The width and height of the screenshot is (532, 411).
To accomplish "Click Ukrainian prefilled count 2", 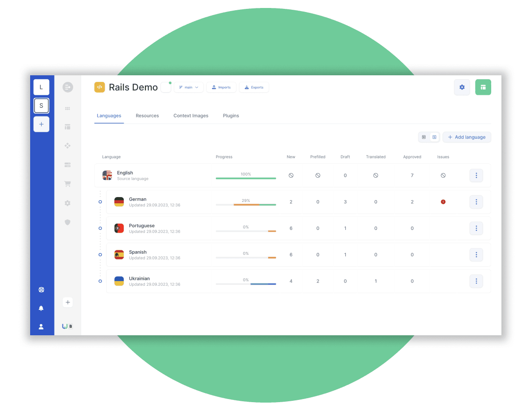I will pyautogui.click(x=318, y=281).
